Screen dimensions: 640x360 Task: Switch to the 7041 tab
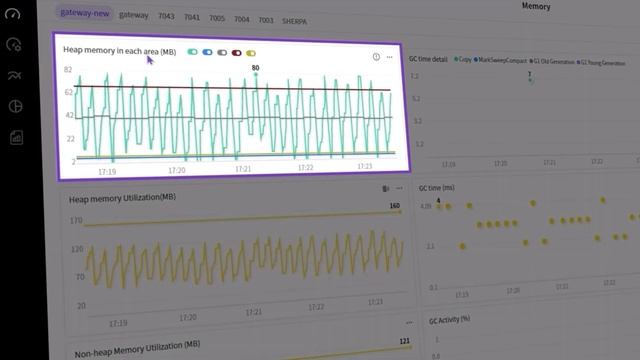192,17
